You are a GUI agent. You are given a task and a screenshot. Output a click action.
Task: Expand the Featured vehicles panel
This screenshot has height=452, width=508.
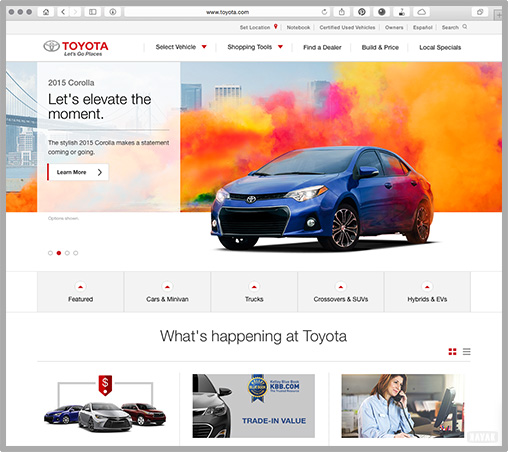[80, 292]
